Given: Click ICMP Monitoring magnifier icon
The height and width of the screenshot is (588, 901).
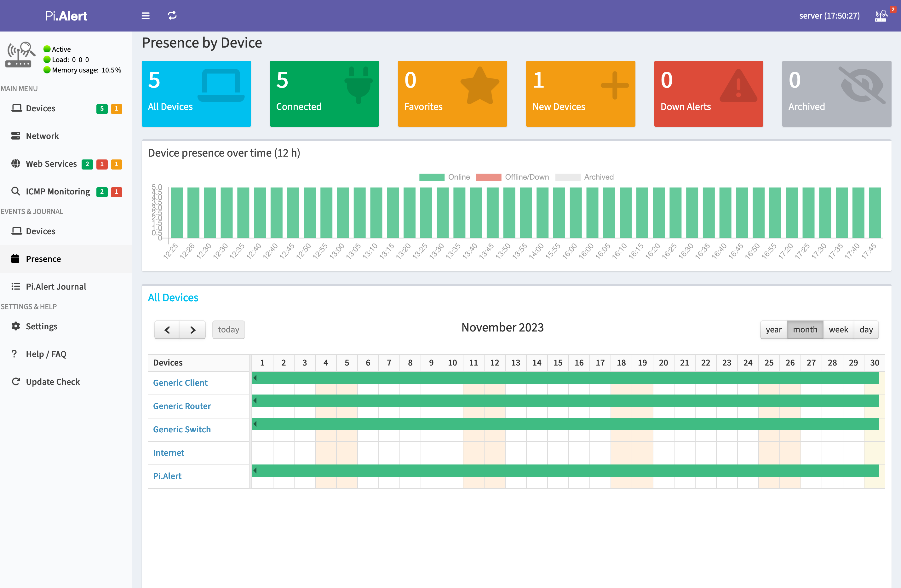Looking at the screenshot, I should [x=15, y=191].
